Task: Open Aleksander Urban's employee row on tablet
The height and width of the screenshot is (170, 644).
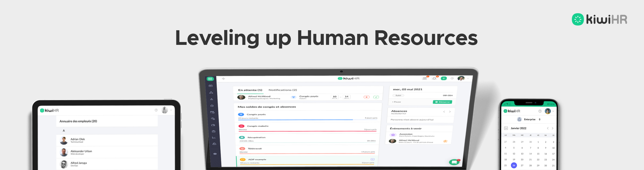Action: (107, 152)
